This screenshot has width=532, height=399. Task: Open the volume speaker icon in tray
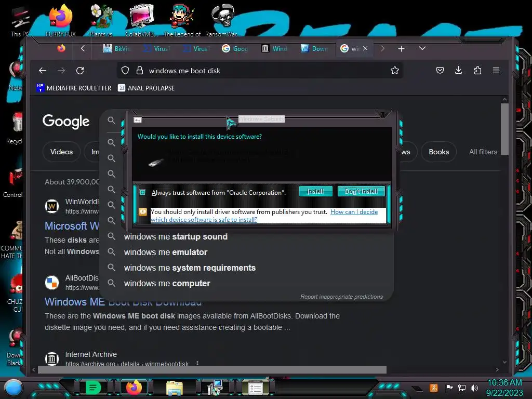point(474,388)
